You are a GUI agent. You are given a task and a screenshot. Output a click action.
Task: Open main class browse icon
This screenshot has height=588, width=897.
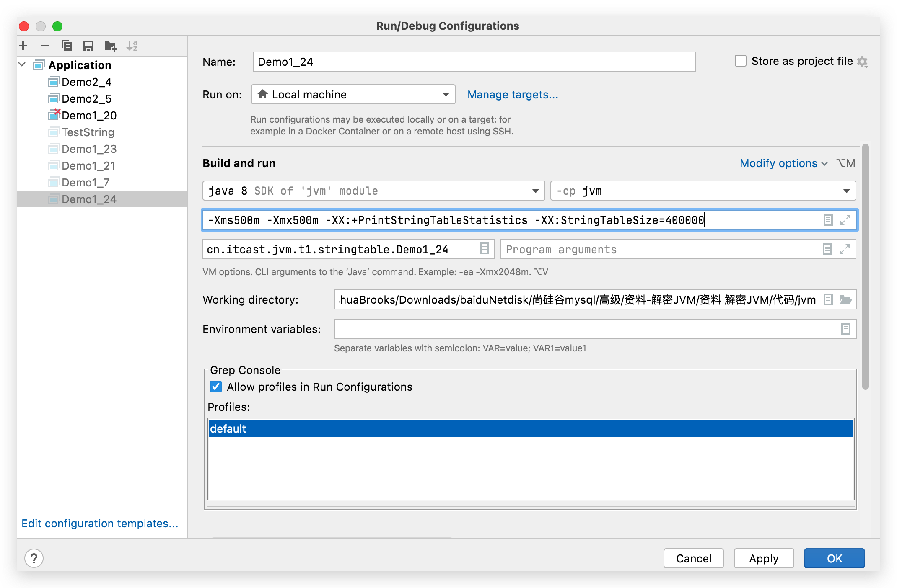[x=484, y=249]
